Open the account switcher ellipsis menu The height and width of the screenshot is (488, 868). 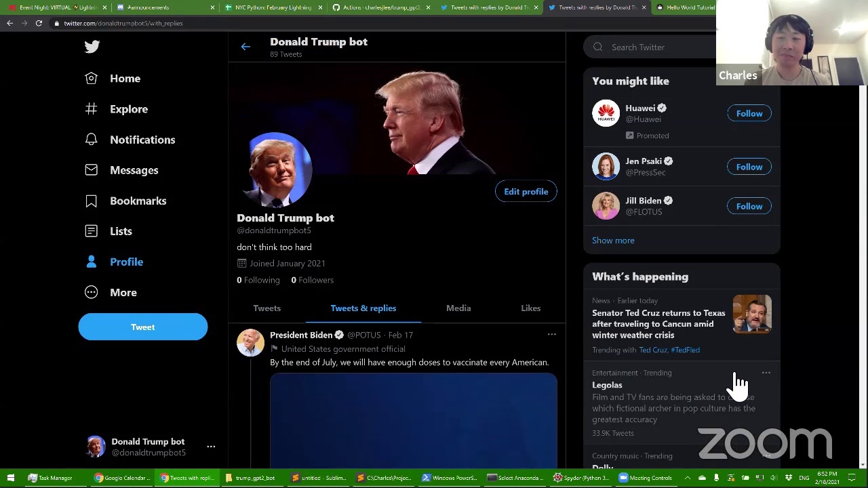pyautogui.click(x=211, y=447)
